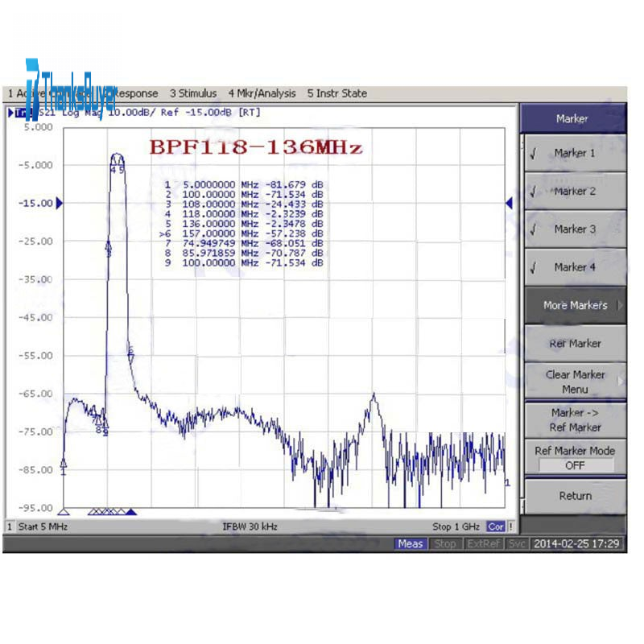Click the Stop status indicator in status bar
Image resolution: width=644 pixels, height=644 pixels.
point(445,544)
